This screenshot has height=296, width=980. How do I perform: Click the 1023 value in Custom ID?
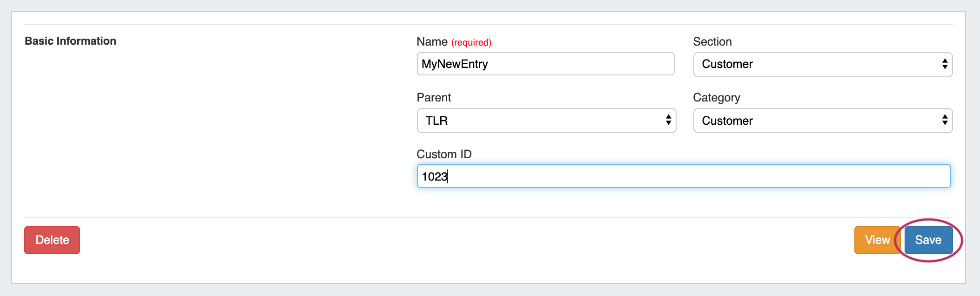click(x=434, y=177)
